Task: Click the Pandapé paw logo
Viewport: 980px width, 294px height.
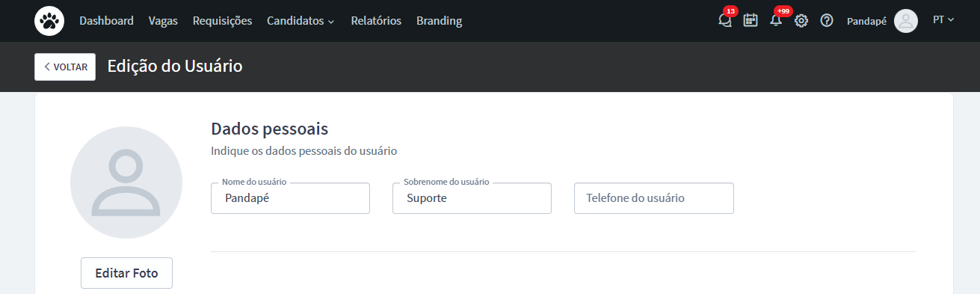Action: click(49, 21)
